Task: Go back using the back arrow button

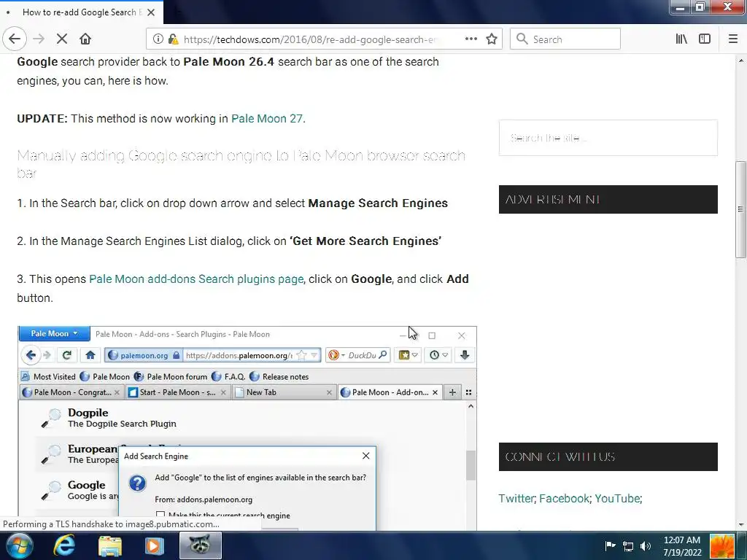Action: click(15, 39)
